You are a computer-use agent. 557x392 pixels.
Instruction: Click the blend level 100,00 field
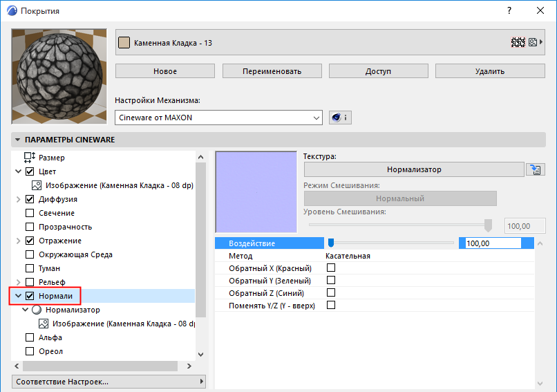[525, 226]
